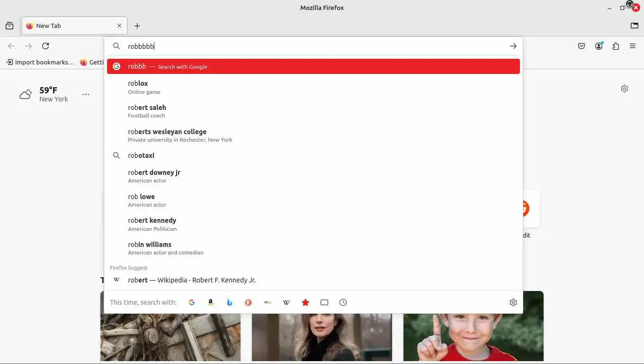Open Wikipedia Robert F. Kennedy Jr. suggestion
The image size is (644, 364).
click(x=313, y=280)
